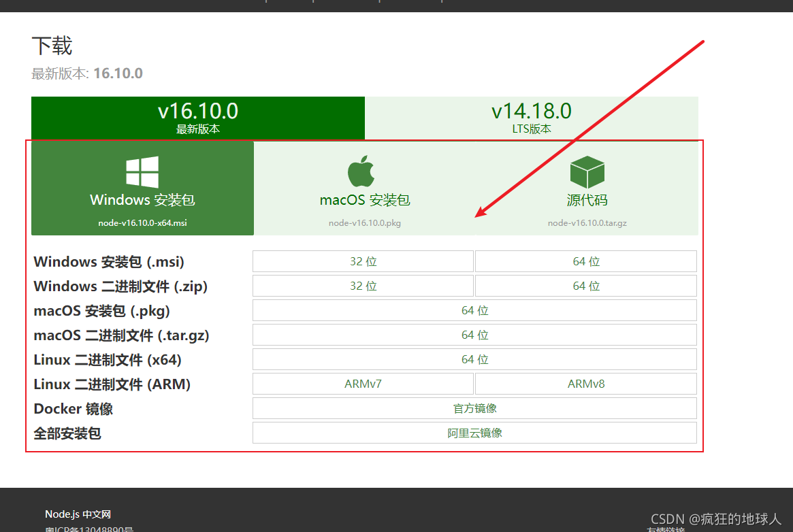Select 32-bit Windows installer (.msi)

point(363,261)
